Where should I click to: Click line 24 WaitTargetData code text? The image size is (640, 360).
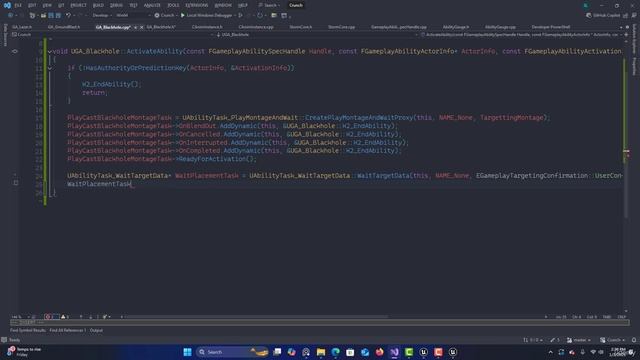coord(345,176)
